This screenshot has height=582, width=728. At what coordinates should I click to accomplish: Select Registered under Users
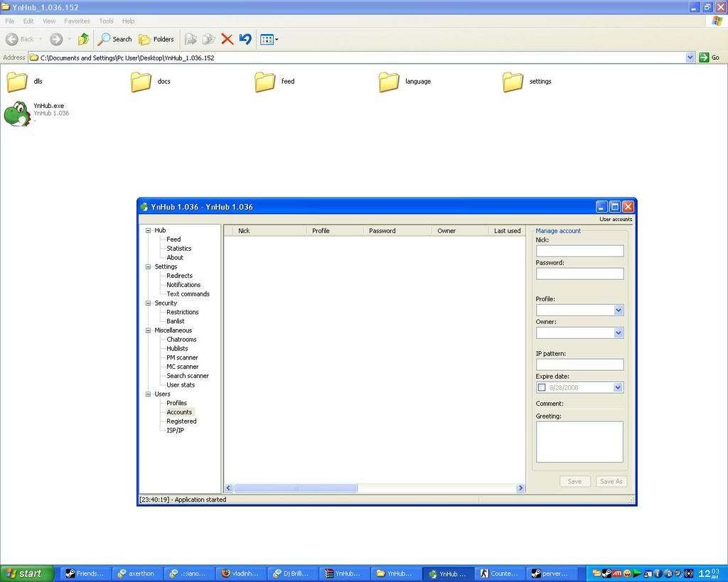181,421
